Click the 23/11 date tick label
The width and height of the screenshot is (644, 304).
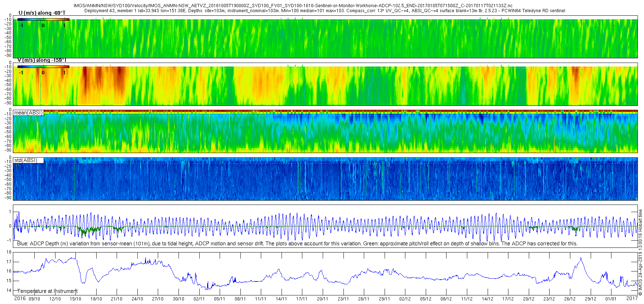(x=343, y=299)
